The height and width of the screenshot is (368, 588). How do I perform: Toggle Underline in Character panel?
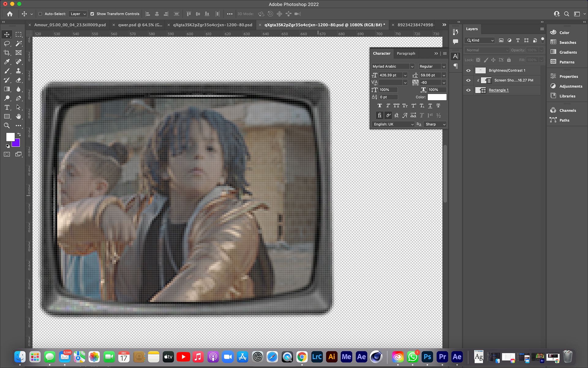430,106
